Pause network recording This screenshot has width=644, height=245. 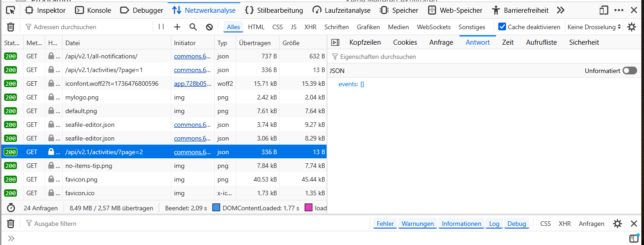tap(161, 27)
